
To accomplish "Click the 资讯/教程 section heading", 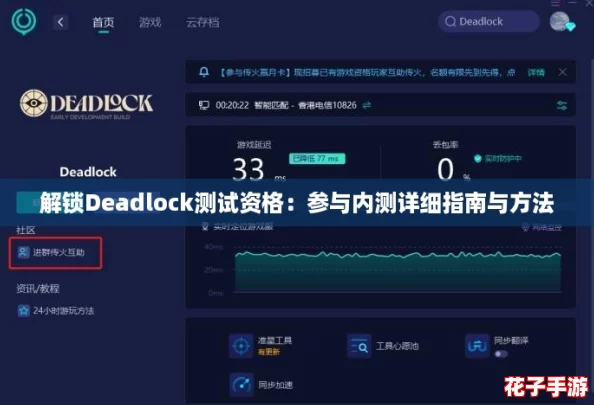I will pyautogui.click(x=38, y=289).
